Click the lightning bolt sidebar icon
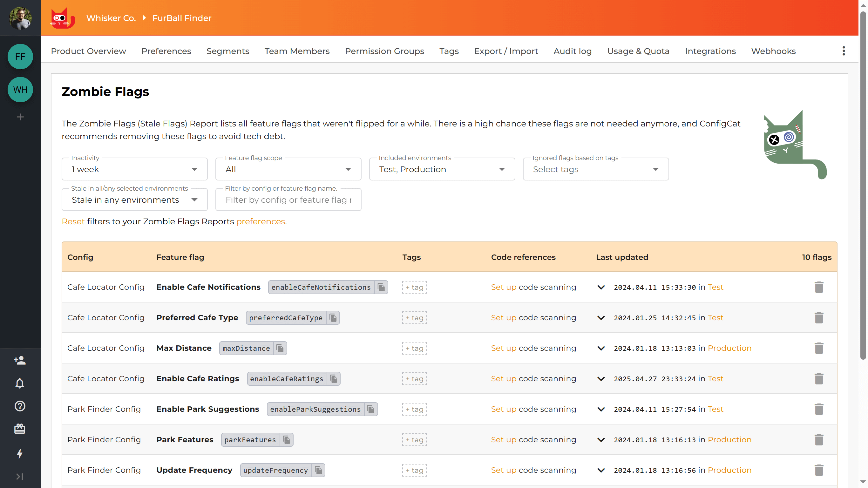Image resolution: width=868 pixels, height=488 pixels. pos(20,453)
